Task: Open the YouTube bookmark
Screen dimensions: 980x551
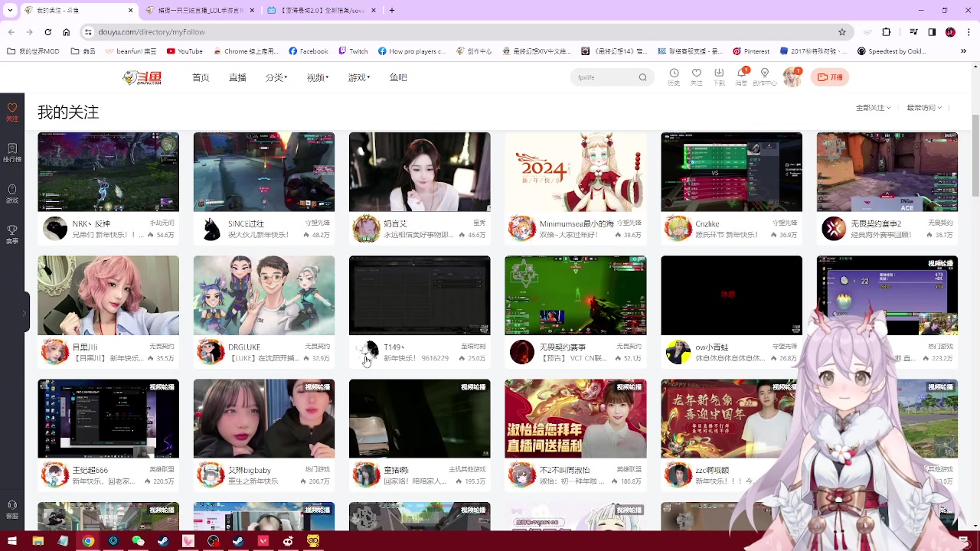Action: (x=185, y=51)
